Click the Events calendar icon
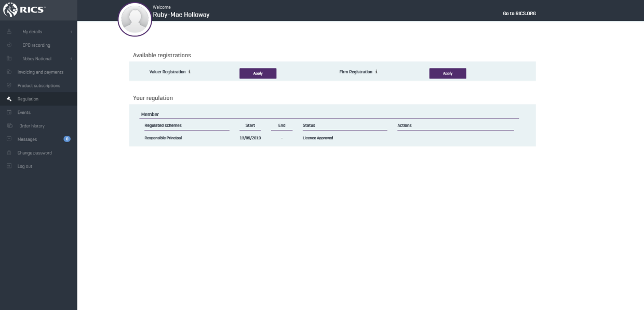This screenshot has width=644, height=310. [9, 112]
